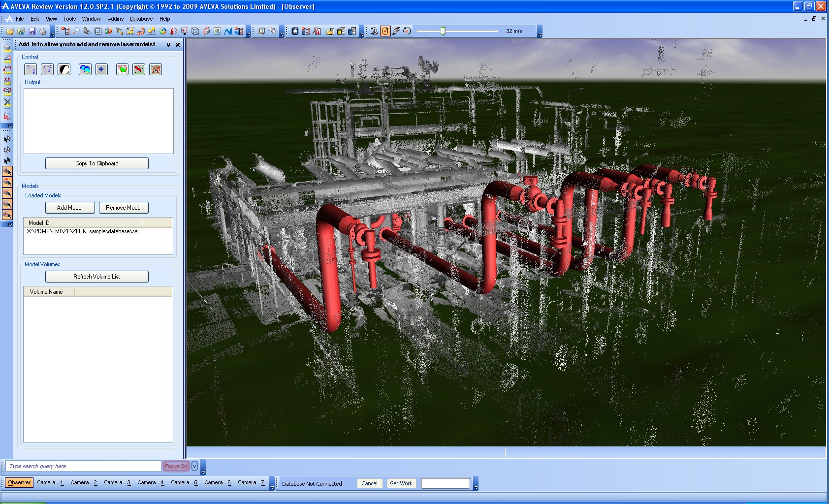Click the magnifying glass search icon

[x=76, y=31]
